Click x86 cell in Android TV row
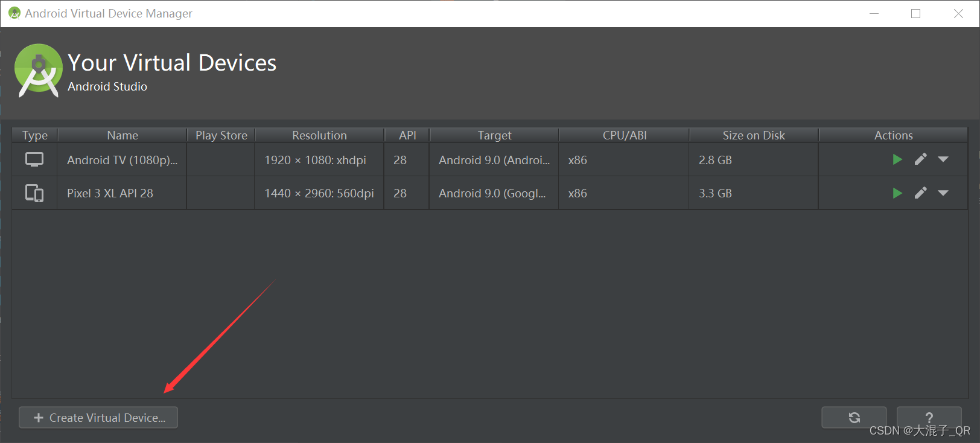Viewport: 980px width, 443px height. 624,160
